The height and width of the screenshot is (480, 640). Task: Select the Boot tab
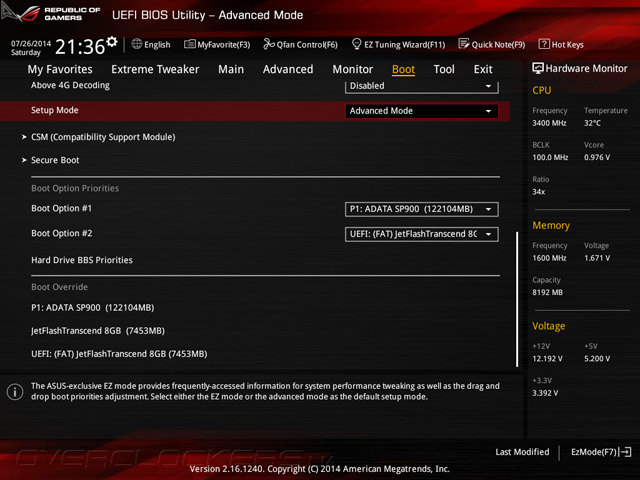[403, 69]
